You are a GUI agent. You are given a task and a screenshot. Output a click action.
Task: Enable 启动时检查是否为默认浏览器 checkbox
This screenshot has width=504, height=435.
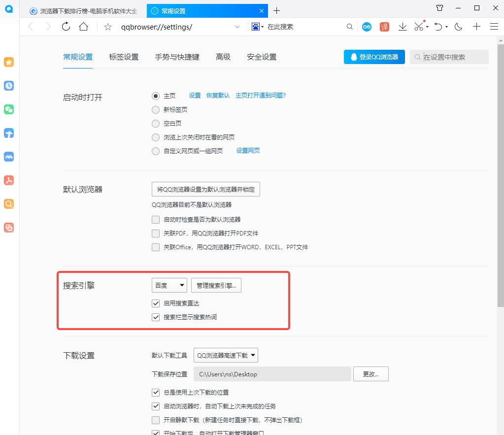click(156, 220)
